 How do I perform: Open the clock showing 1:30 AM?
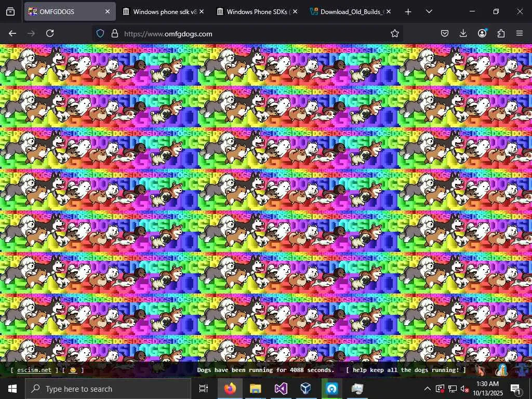point(487,389)
